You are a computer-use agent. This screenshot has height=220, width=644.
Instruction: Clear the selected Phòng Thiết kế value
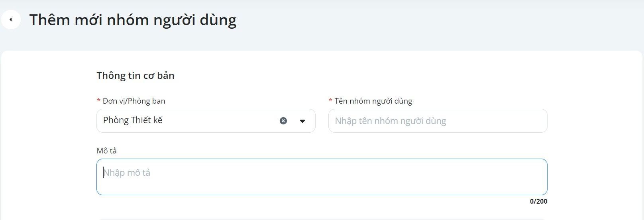click(x=283, y=121)
